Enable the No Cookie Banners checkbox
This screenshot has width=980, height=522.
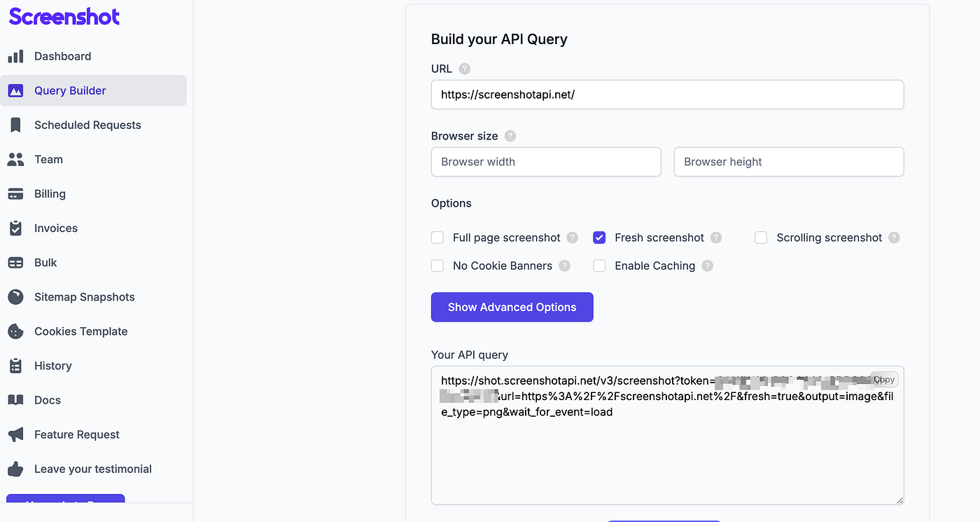click(437, 266)
